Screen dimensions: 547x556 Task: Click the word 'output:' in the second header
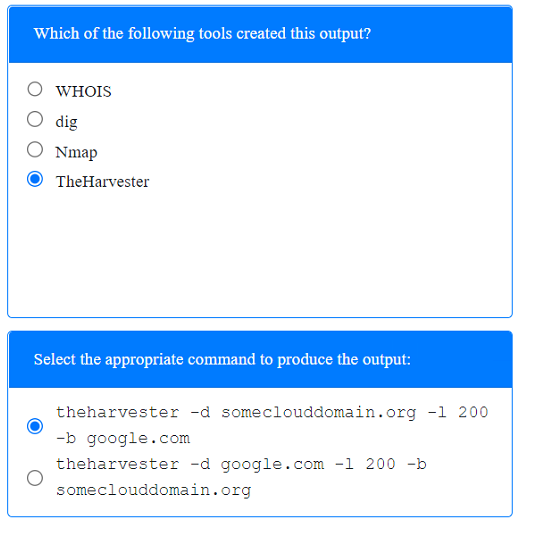point(387,360)
